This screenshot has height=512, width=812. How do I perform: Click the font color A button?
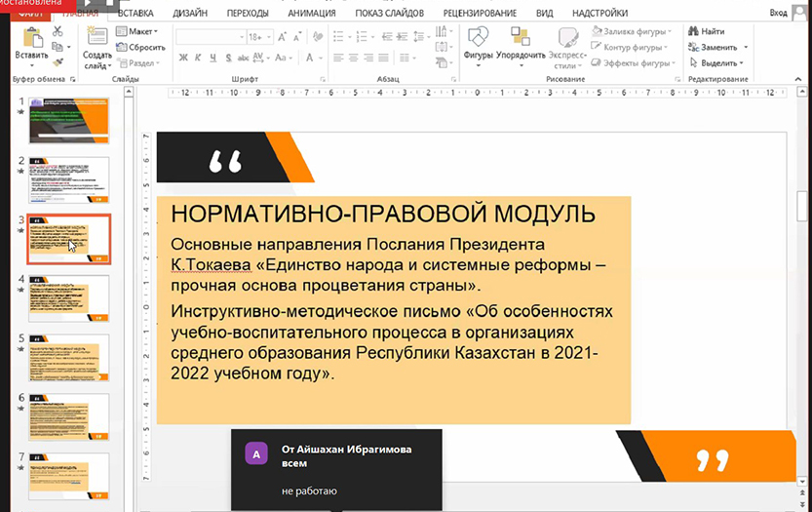pyautogui.click(x=309, y=58)
